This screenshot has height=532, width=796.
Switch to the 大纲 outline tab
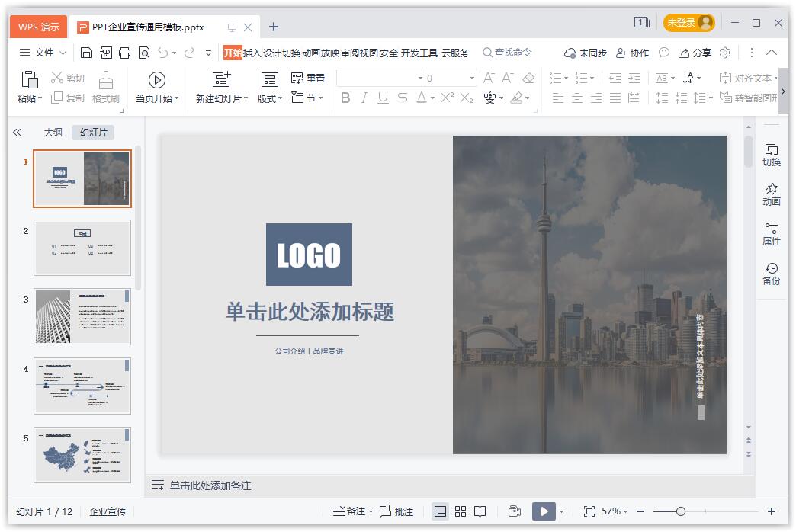(x=53, y=132)
